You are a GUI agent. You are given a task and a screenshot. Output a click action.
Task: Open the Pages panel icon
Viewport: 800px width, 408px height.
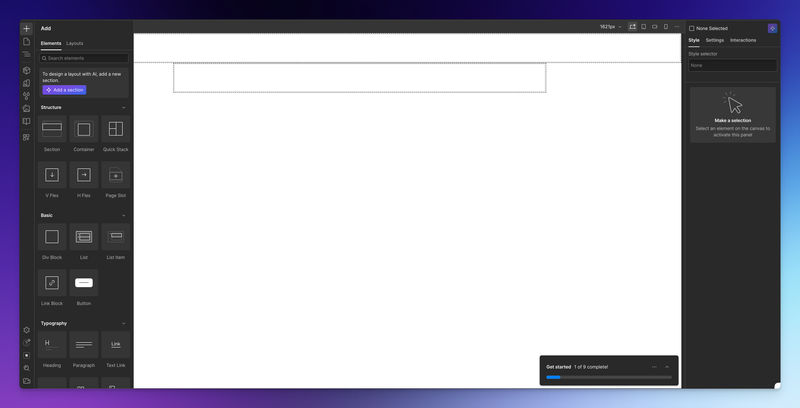(x=27, y=41)
